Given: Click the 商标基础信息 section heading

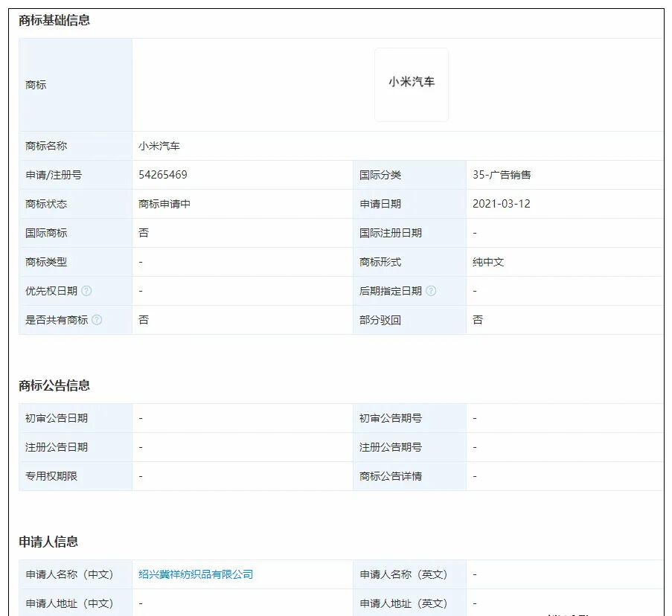Looking at the screenshot, I should tap(54, 20).
